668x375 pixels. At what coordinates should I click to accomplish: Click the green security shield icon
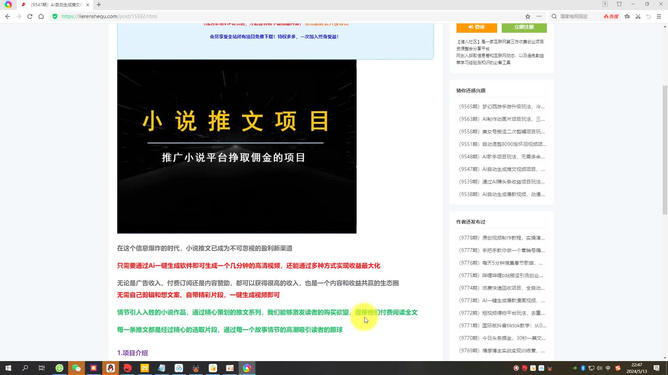[55, 16]
